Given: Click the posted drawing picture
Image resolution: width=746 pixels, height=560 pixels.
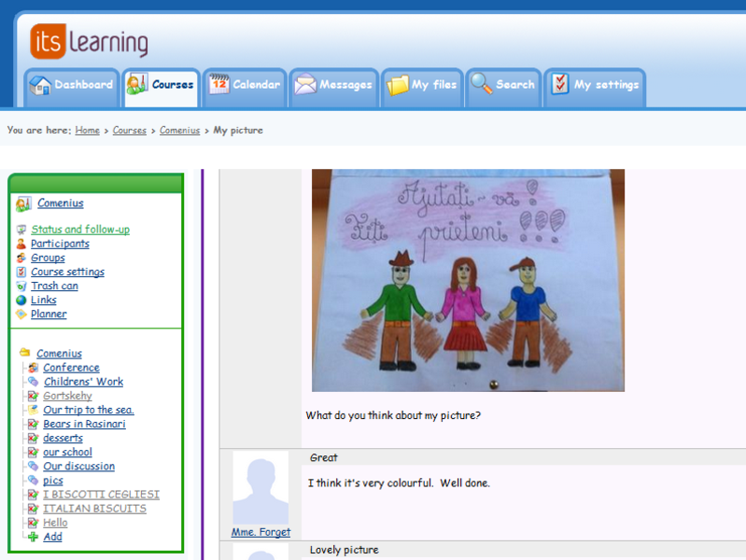Looking at the screenshot, I should point(468,280).
